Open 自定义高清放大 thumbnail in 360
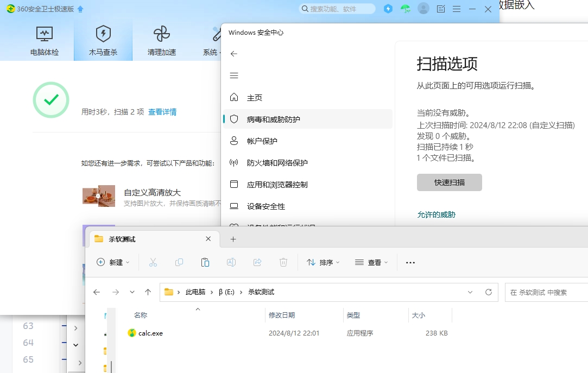This screenshot has height=373, width=588. [x=99, y=196]
